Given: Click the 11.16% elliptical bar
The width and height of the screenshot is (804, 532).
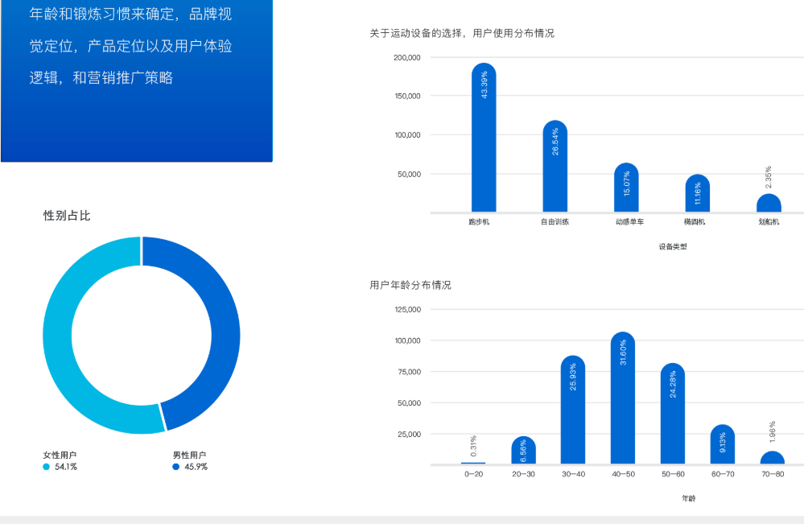Looking at the screenshot, I should (x=697, y=193).
